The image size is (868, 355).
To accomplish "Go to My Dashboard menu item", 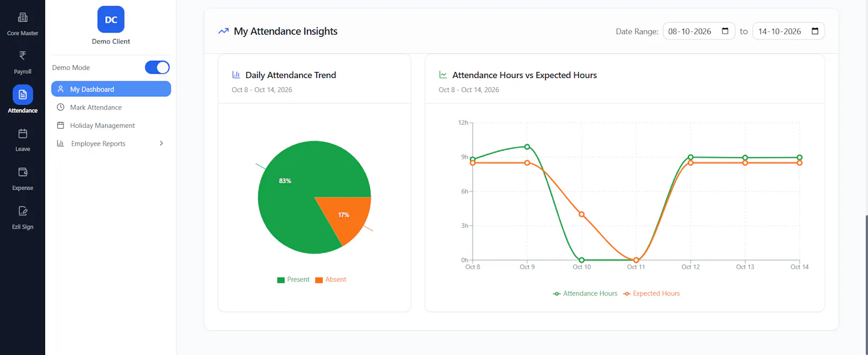I will click(111, 89).
